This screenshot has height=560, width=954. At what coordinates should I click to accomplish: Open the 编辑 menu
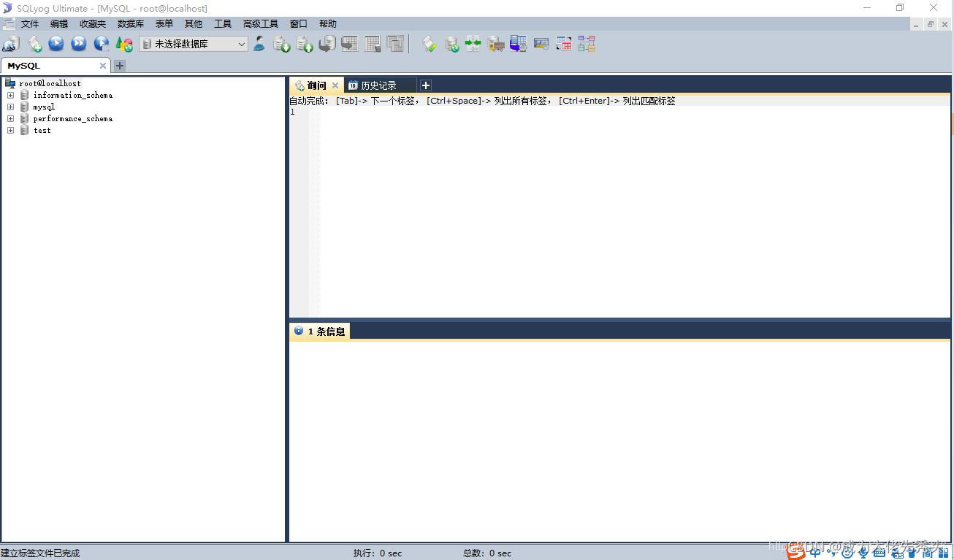tap(59, 24)
